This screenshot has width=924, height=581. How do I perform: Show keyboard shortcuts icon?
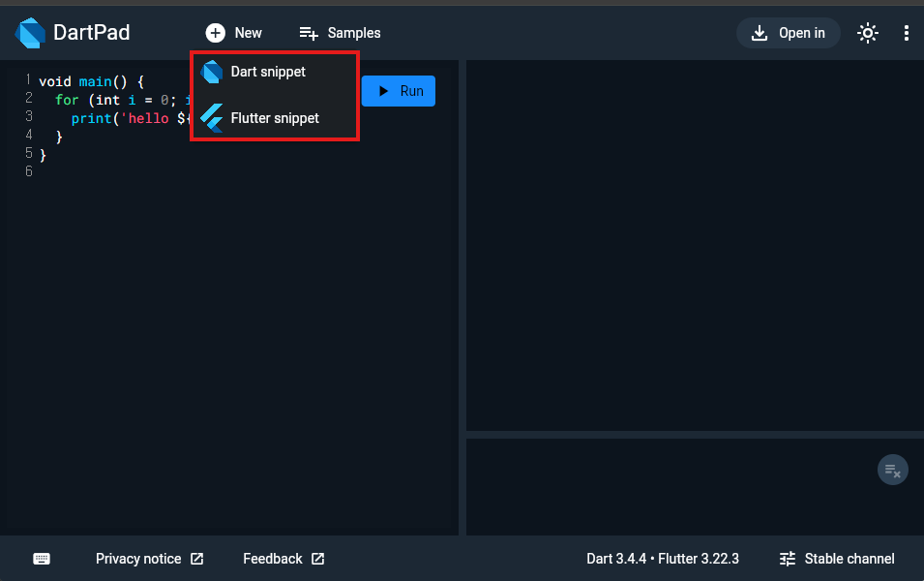pyautogui.click(x=42, y=559)
